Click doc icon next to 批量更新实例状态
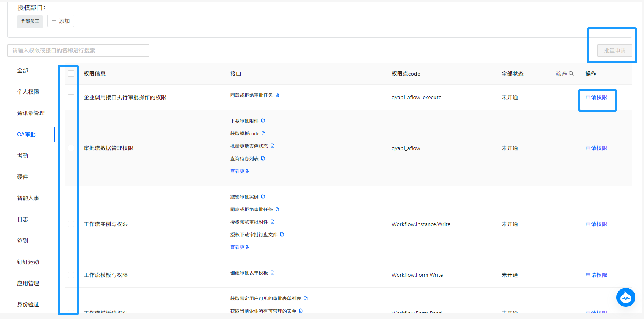Viewport: 644px width, 319px height. 273,146
